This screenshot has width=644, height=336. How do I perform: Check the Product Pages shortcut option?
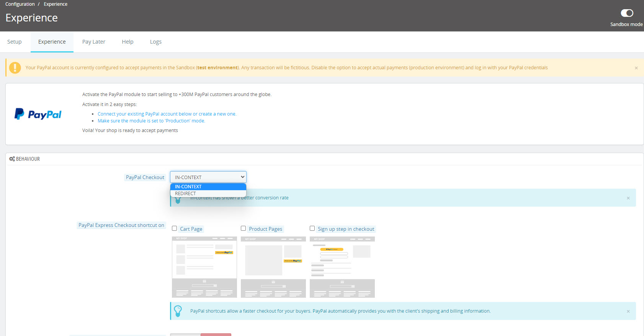click(x=243, y=228)
